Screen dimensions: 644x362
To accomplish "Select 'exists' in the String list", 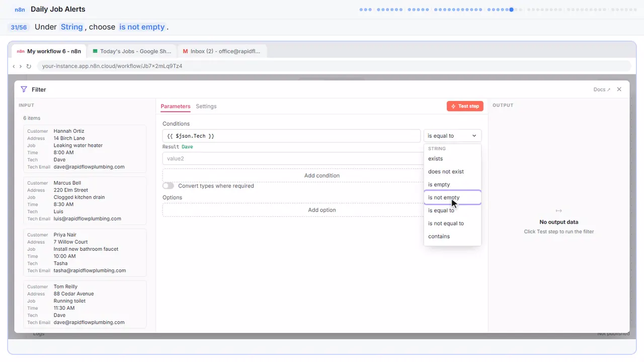I will tap(452, 159).
